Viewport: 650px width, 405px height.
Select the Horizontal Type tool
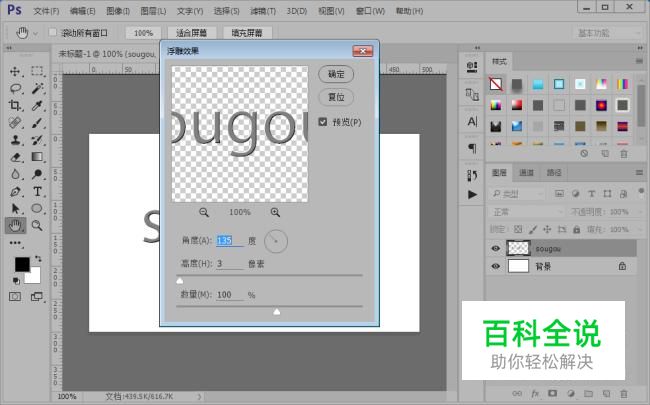(37, 192)
